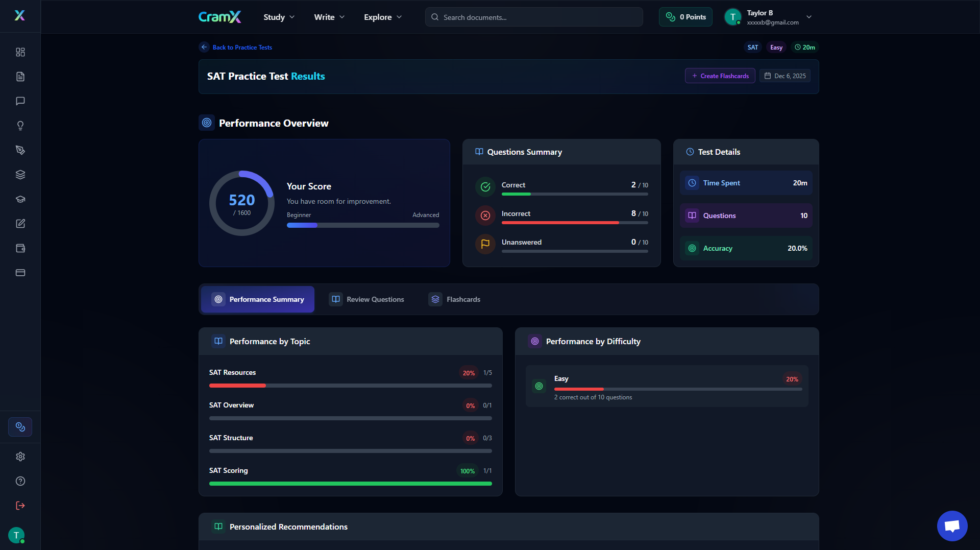Open the credit card icon in sidebar
The image size is (980, 550).
click(x=20, y=273)
